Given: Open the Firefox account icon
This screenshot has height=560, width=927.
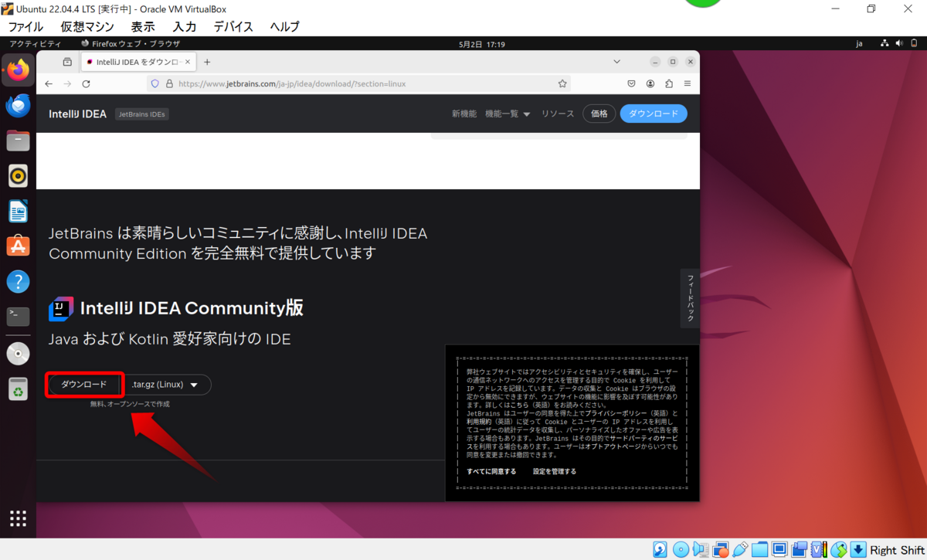Looking at the screenshot, I should click(650, 83).
